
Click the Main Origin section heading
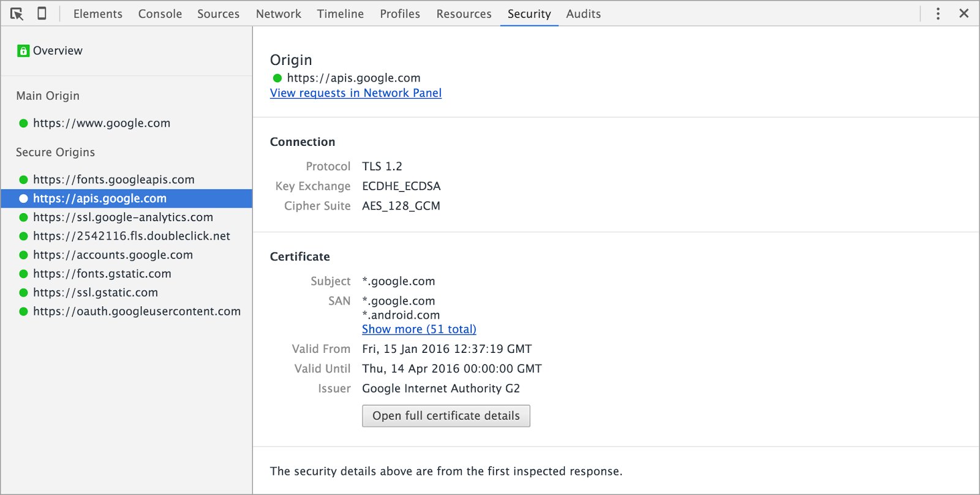48,96
